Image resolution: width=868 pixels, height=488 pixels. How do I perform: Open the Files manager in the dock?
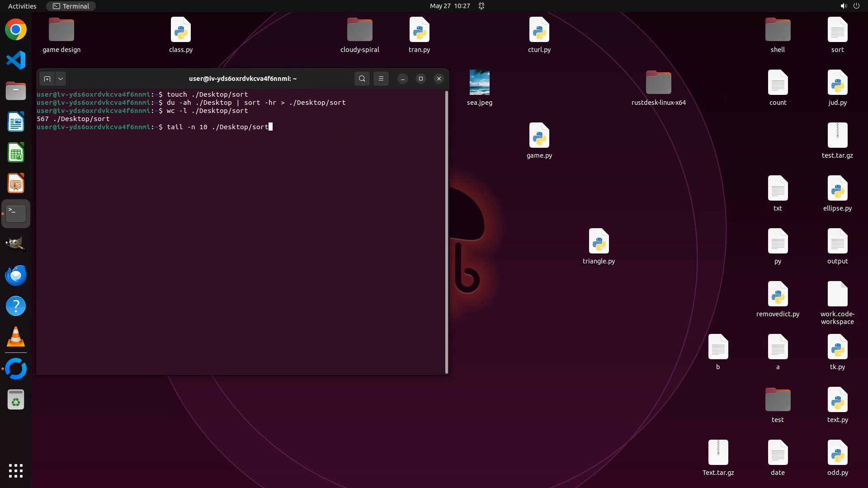coord(16,91)
